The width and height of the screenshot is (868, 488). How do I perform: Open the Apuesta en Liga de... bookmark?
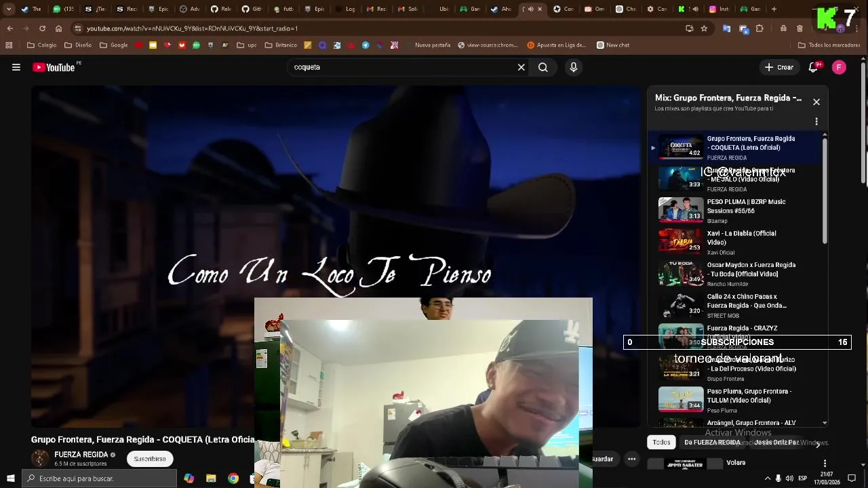pos(557,45)
